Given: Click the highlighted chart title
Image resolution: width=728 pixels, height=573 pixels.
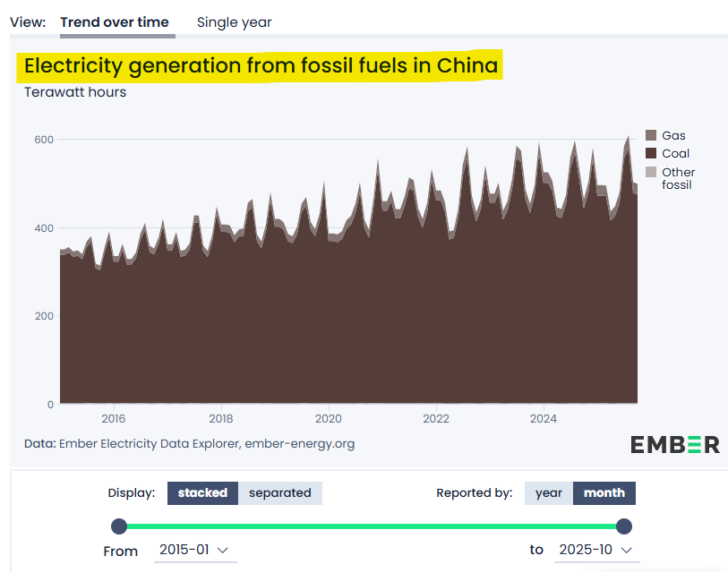Looking at the screenshot, I should [260, 65].
